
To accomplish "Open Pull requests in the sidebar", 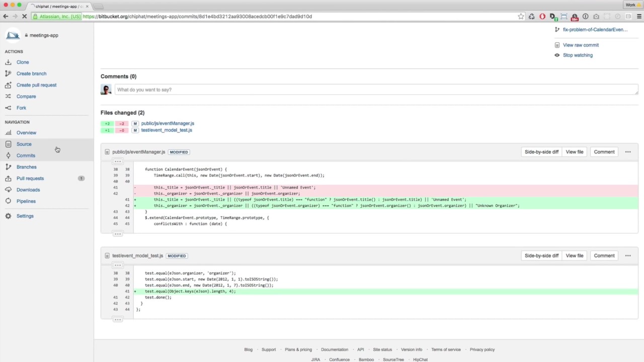I will point(30,178).
